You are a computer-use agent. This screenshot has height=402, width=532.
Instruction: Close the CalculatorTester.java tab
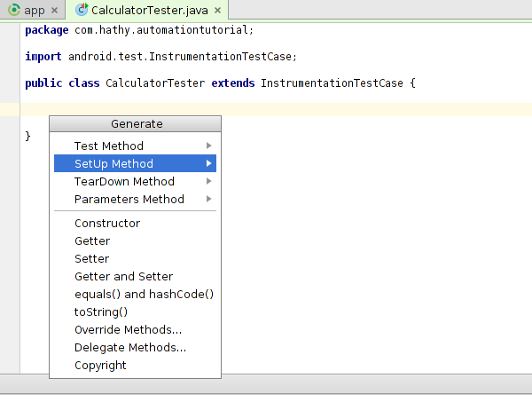tap(215, 11)
